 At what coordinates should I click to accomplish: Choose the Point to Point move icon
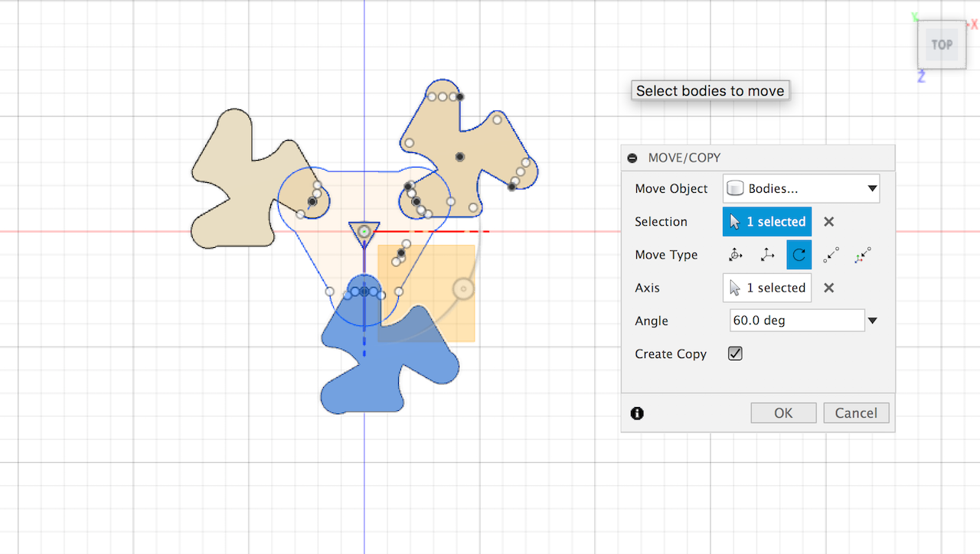(x=831, y=255)
